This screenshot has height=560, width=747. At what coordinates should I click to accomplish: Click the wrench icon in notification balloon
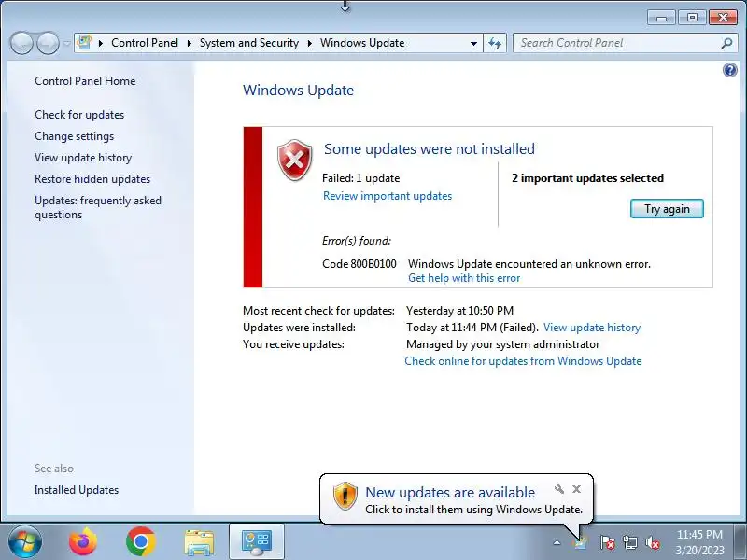[x=559, y=489]
